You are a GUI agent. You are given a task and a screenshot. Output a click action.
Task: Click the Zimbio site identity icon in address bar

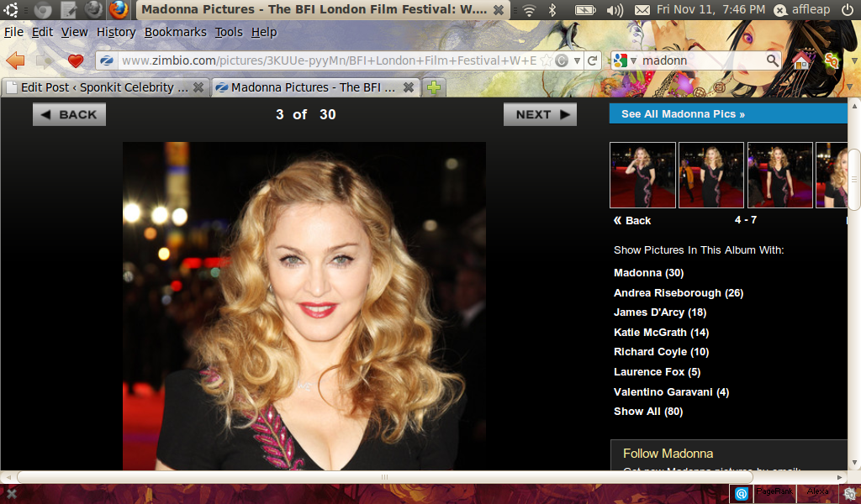pos(107,60)
